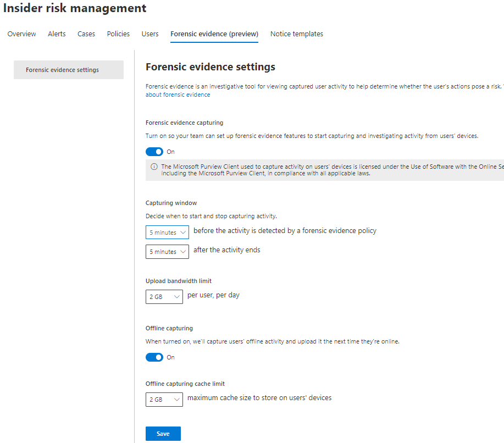
Task: Open the after-activity capture time dropdown
Action: (167, 251)
